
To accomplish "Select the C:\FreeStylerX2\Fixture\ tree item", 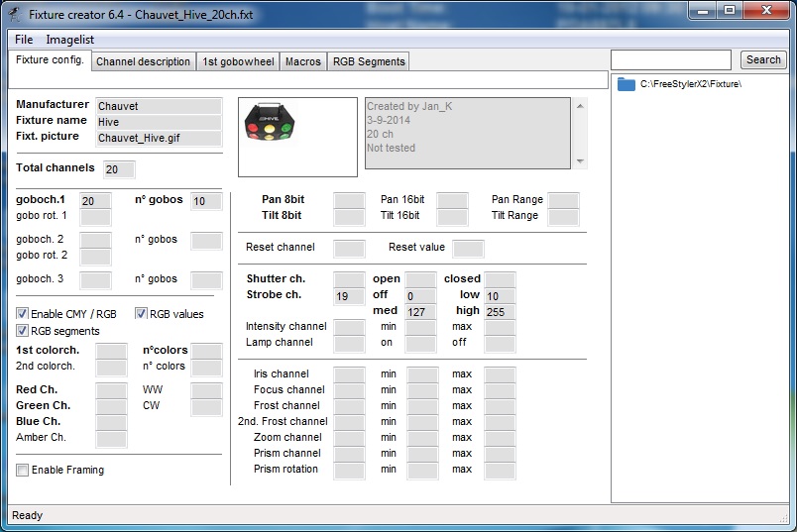I will (690, 84).
